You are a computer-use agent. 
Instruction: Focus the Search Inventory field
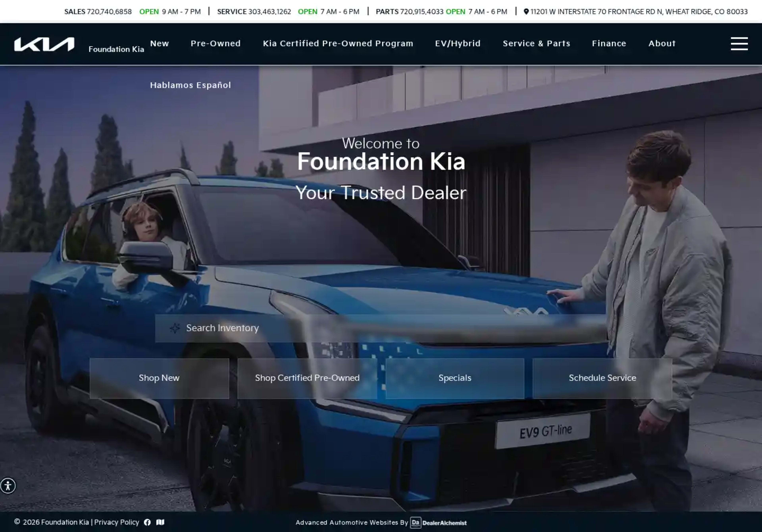click(381, 328)
